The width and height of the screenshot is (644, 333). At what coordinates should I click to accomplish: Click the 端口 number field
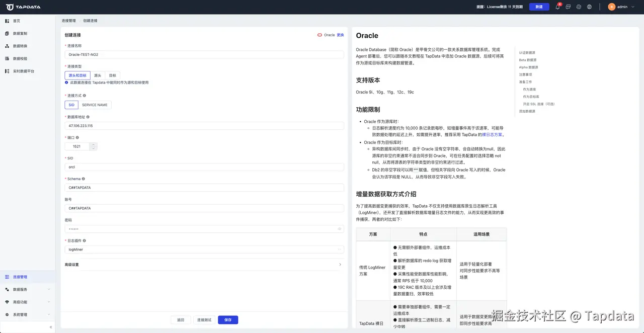point(77,146)
